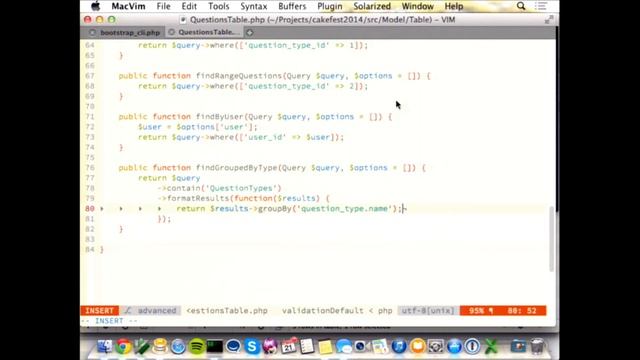Click $user variable on line 72
Image resolution: width=640 pixels, height=360 pixels.
tap(150, 127)
